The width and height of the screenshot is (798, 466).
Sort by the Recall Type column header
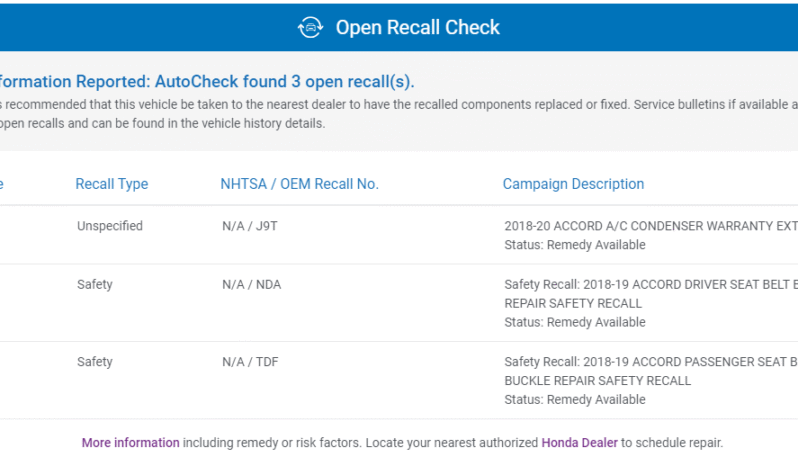[111, 184]
